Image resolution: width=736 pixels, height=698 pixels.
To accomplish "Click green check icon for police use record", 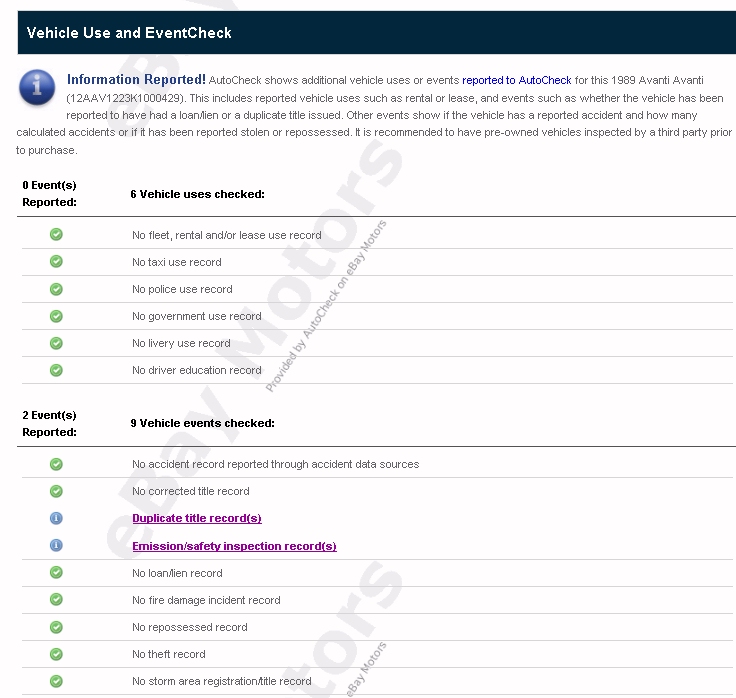I will coord(56,289).
